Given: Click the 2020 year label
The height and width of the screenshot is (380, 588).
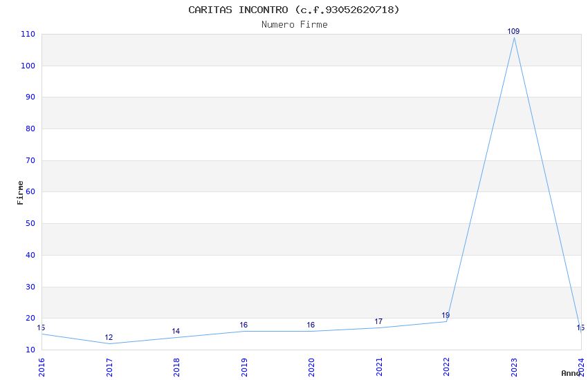Looking at the screenshot, I should pos(311,368).
